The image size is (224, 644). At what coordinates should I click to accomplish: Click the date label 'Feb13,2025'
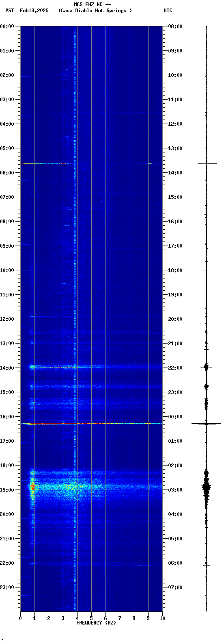[x=34, y=11]
